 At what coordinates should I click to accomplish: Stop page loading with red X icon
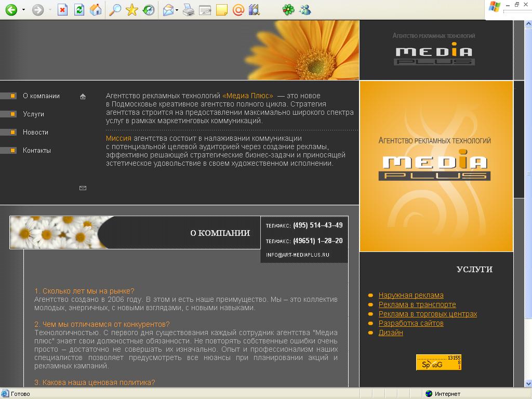(x=62, y=10)
